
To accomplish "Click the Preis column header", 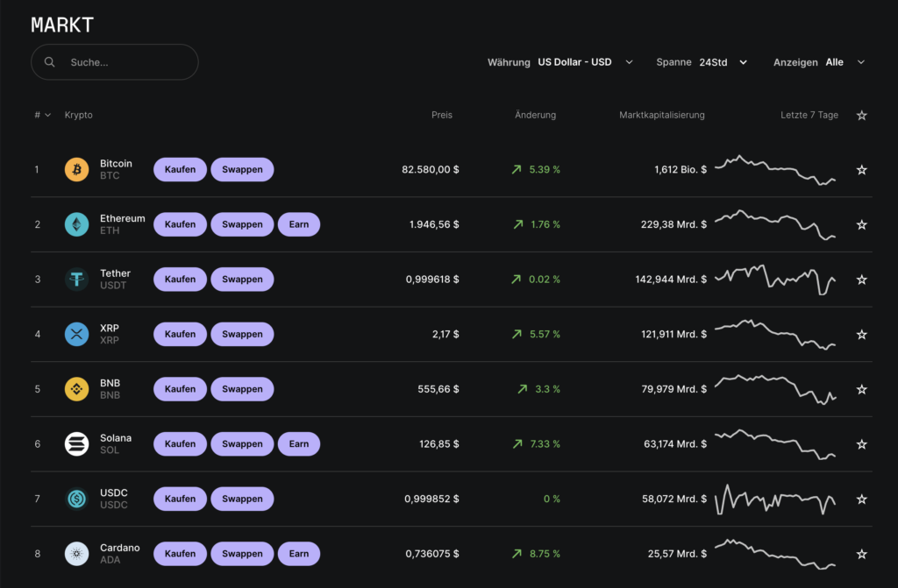I will pos(442,115).
